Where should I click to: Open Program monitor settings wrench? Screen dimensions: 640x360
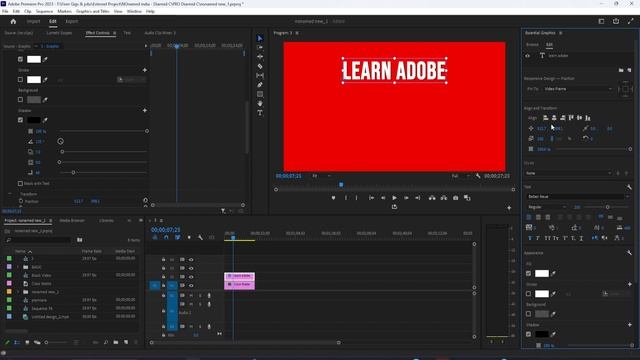(x=478, y=176)
